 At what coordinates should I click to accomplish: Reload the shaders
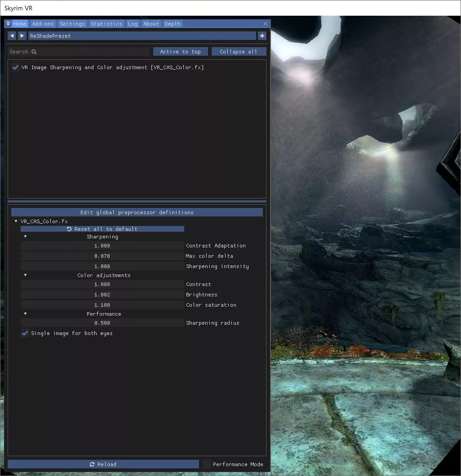click(x=103, y=464)
